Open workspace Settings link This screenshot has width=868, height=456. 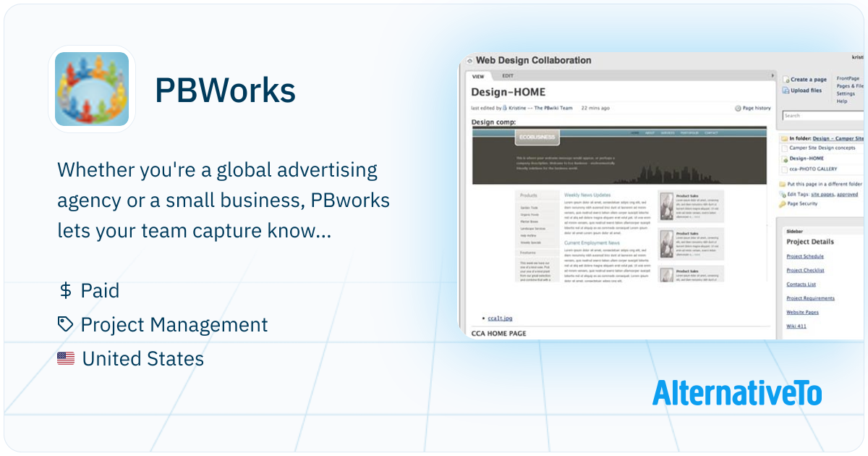coord(846,93)
